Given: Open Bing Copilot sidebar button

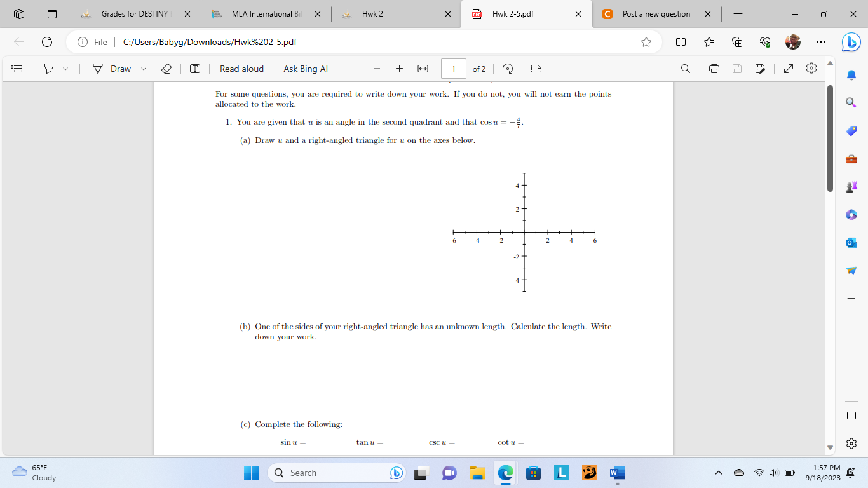Looking at the screenshot, I should [851, 42].
